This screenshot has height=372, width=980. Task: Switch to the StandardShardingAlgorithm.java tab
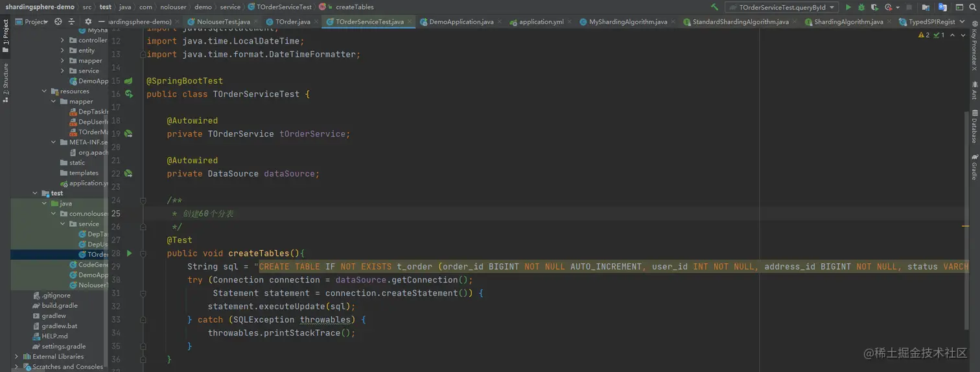[x=740, y=21]
